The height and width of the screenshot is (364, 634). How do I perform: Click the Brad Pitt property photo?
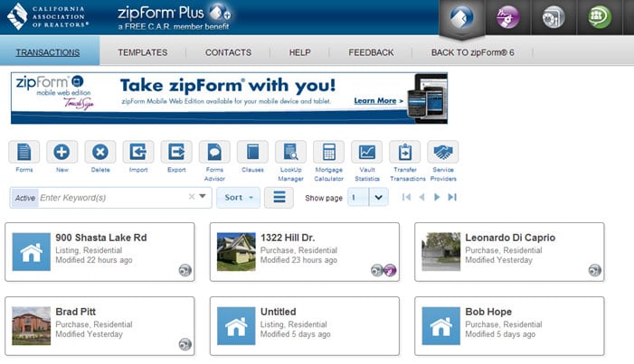tap(31, 326)
